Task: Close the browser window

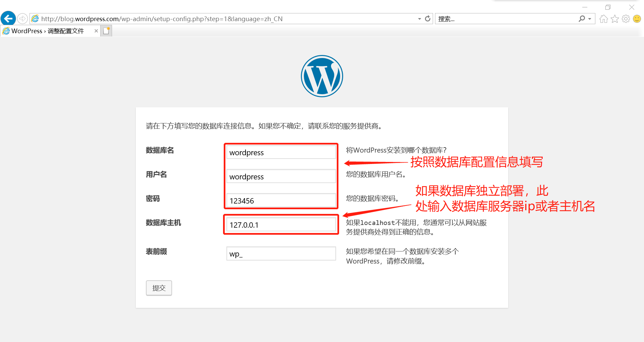Action: [632, 7]
